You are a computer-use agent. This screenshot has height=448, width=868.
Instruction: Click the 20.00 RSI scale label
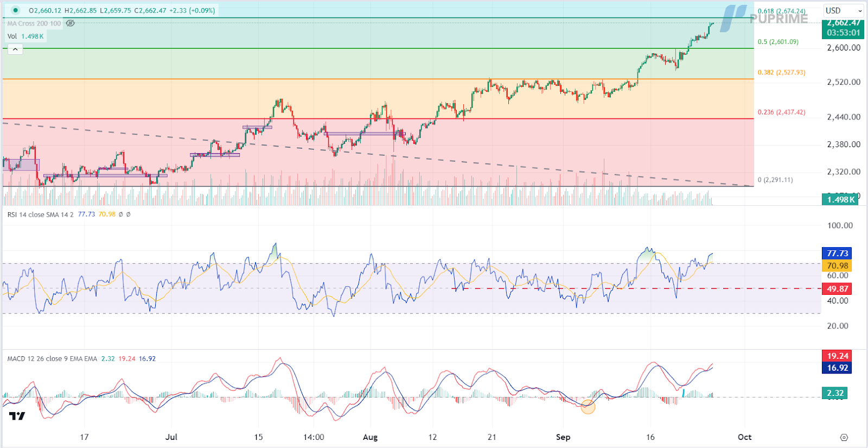click(x=838, y=326)
